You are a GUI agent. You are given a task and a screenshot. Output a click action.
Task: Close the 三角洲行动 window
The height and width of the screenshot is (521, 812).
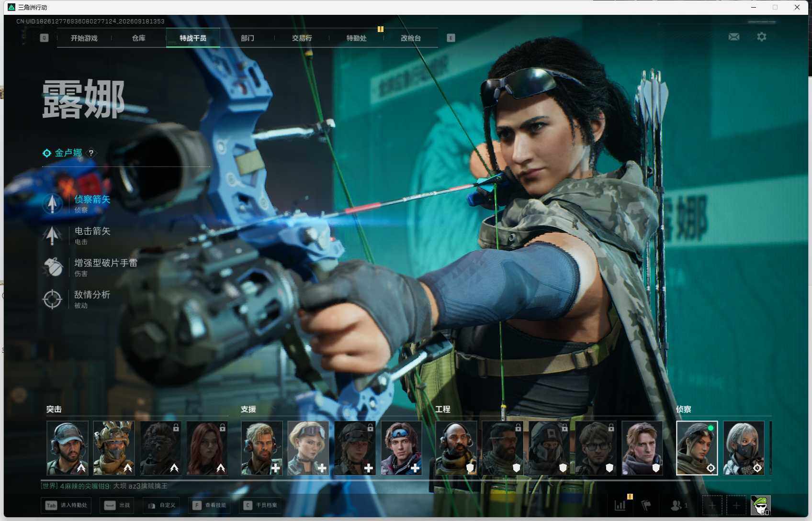pyautogui.click(x=797, y=7)
